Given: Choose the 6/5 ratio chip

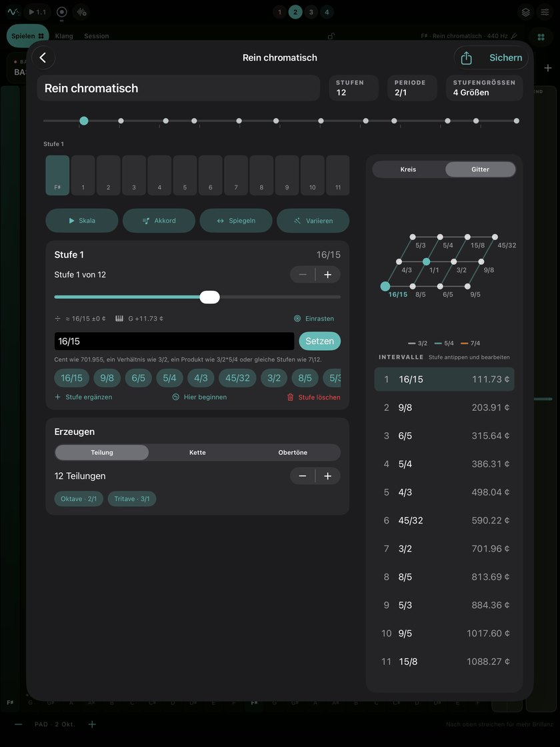Looking at the screenshot, I should click(139, 378).
